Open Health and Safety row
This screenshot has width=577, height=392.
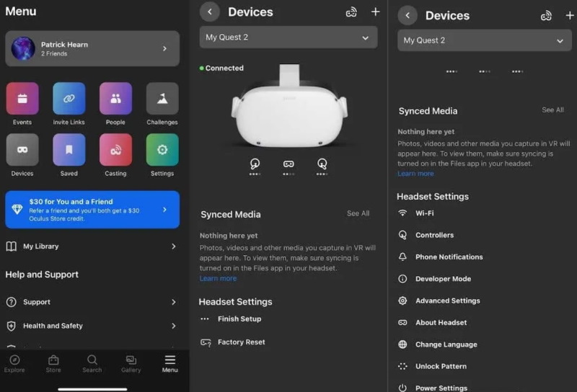click(92, 326)
